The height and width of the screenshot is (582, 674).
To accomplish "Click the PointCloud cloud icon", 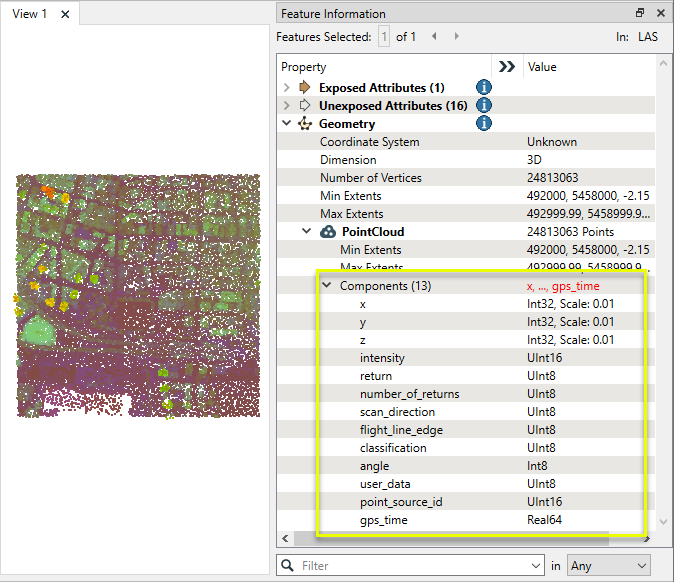I will coord(328,232).
